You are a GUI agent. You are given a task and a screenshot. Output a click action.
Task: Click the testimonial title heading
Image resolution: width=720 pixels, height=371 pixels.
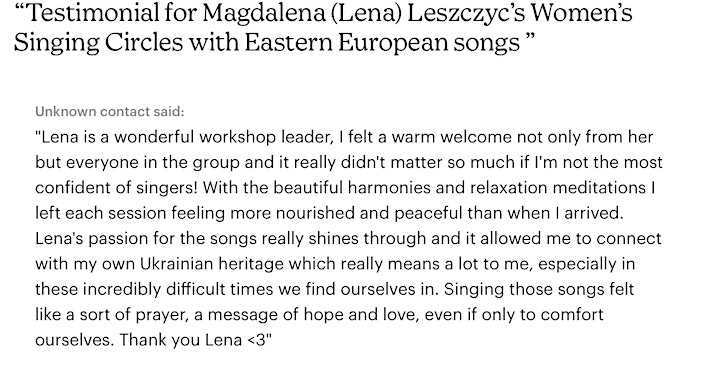coord(323,28)
